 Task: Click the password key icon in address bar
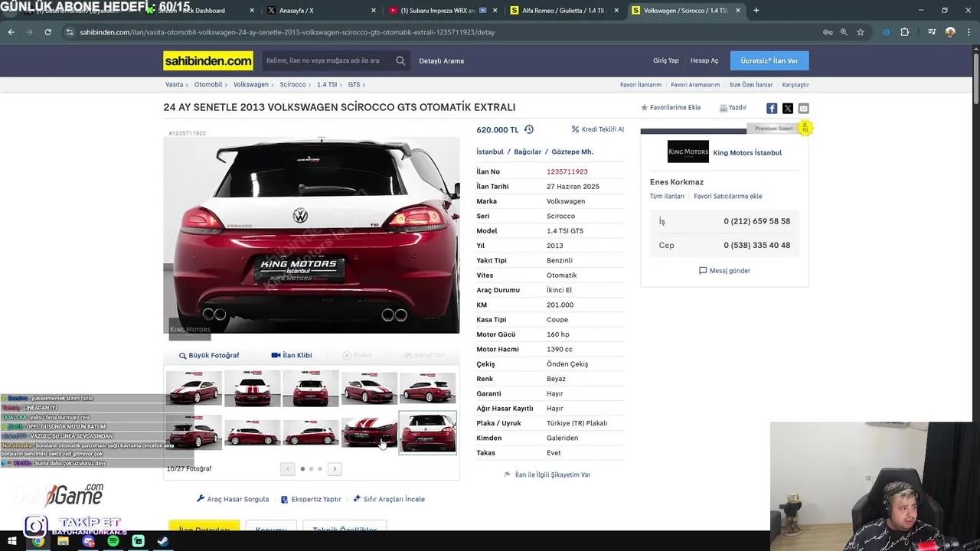tap(828, 32)
